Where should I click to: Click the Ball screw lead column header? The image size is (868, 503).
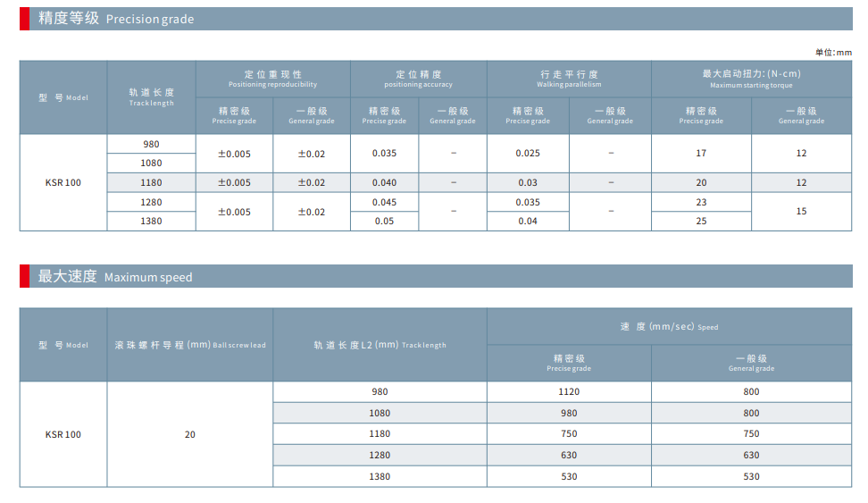point(189,345)
